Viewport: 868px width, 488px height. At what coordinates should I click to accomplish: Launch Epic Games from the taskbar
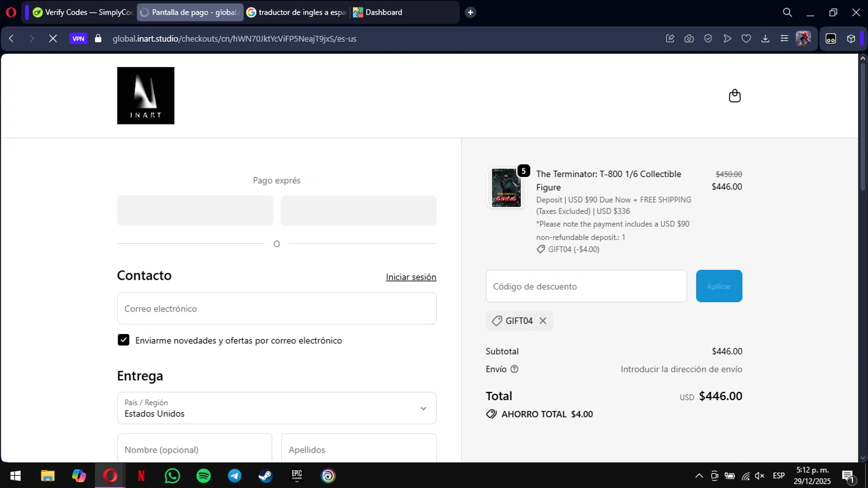click(x=297, y=476)
